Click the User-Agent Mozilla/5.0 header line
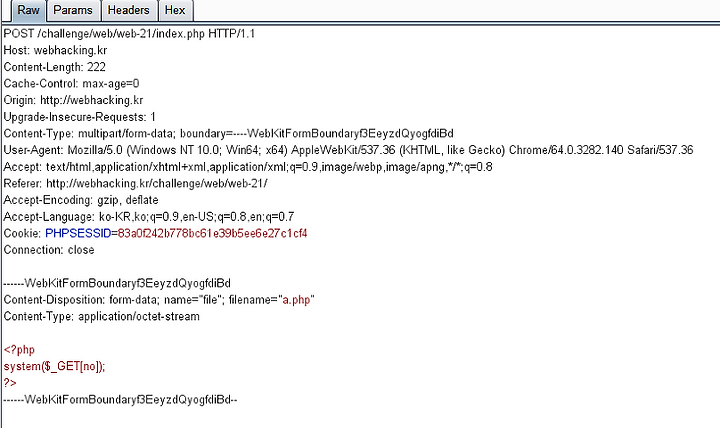 [x=348, y=150]
